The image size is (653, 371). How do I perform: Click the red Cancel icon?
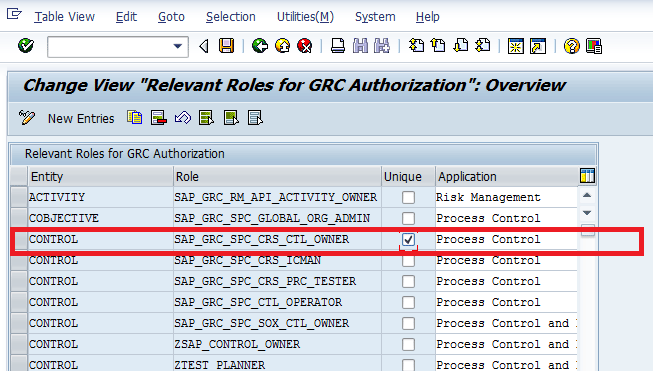coord(305,46)
